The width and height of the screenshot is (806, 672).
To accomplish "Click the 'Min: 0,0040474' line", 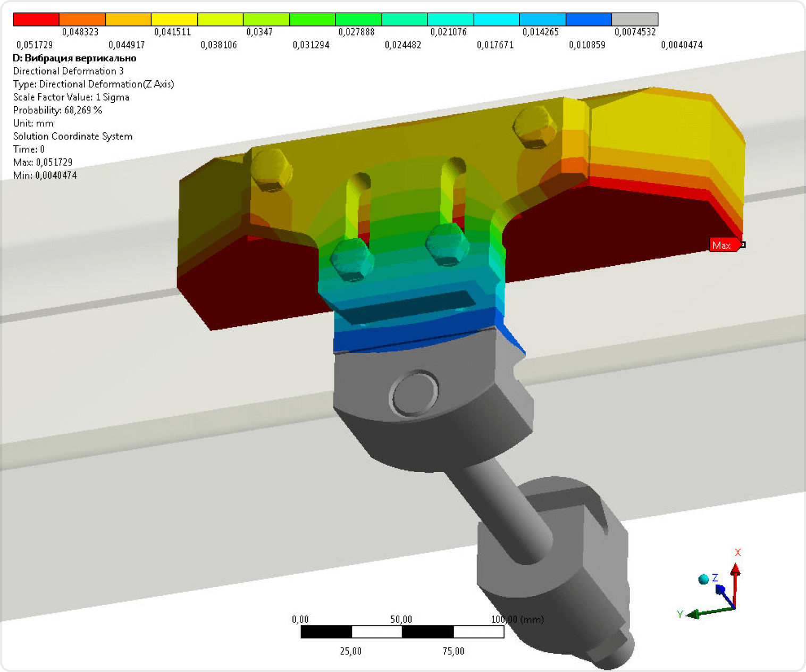I will pyautogui.click(x=45, y=175).
